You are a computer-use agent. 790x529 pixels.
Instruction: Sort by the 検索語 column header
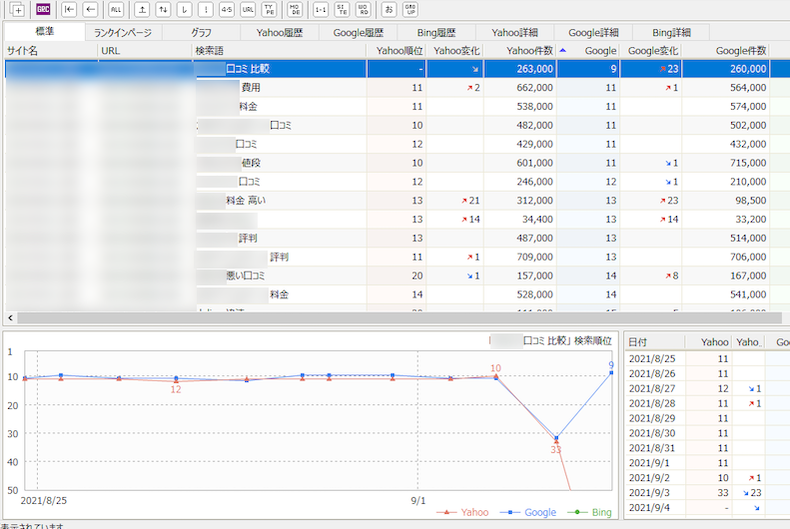coord(279,51)
